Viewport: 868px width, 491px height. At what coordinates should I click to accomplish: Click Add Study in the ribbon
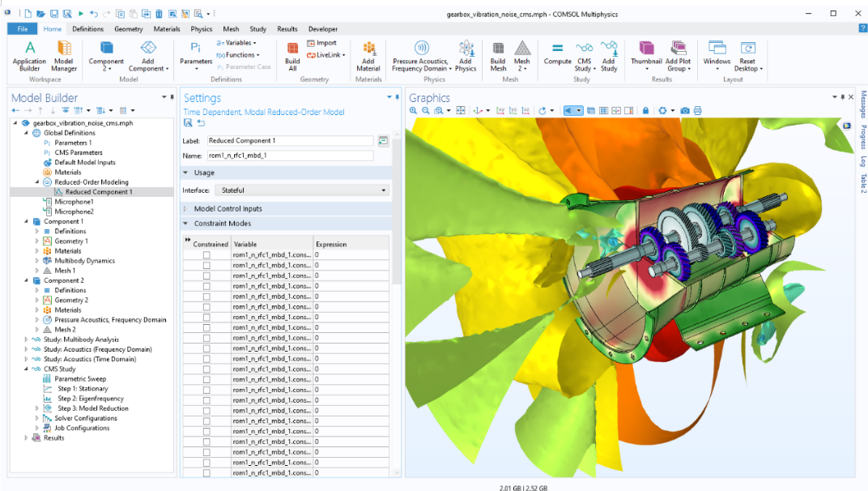click(x=609, y=56)
